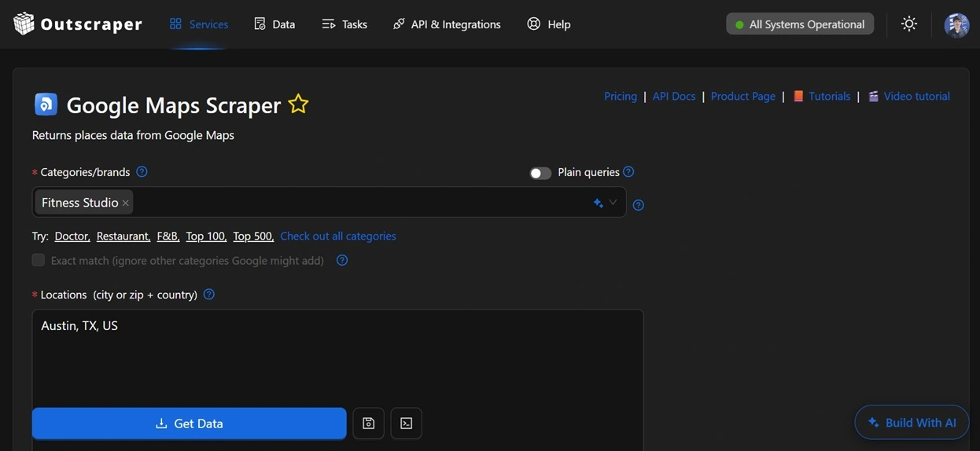This screenshot has width=980, height=451.
Task: Open the Tutorials link
Action: (829, 96)
